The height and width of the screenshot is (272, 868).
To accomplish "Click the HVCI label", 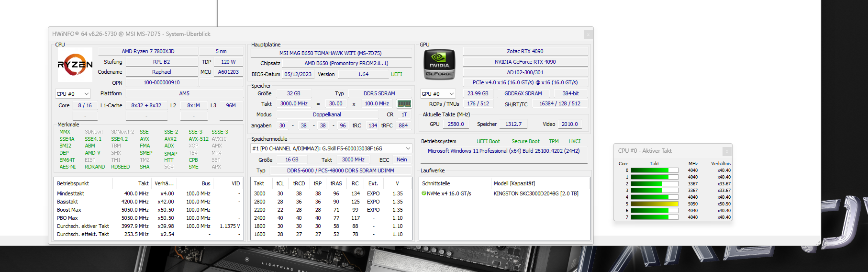I will pos(574,141).
